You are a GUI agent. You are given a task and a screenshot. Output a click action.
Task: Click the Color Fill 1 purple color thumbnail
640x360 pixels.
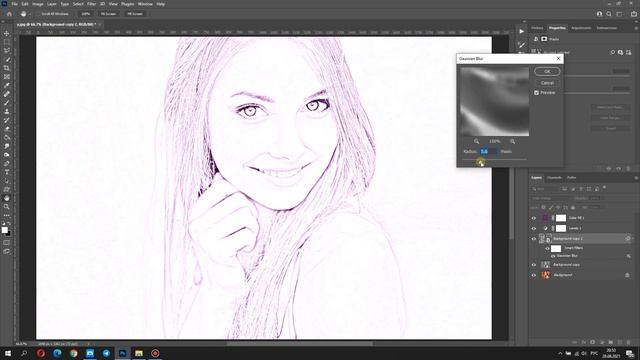click(x=546, y=218)
